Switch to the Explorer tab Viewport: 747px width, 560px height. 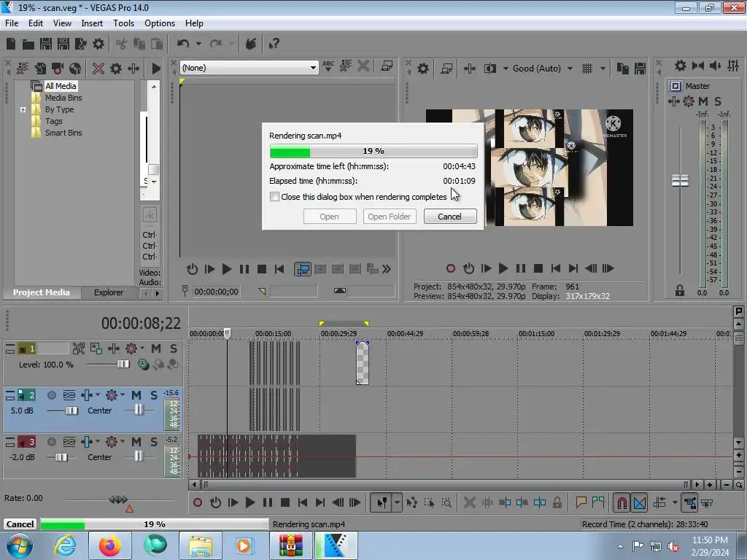(109, 292)
